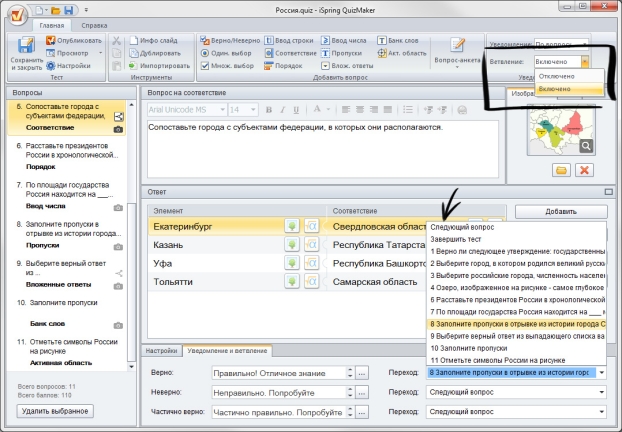Click the Верно feedback text field
This screenshot has width=622, height=432.
279,373
